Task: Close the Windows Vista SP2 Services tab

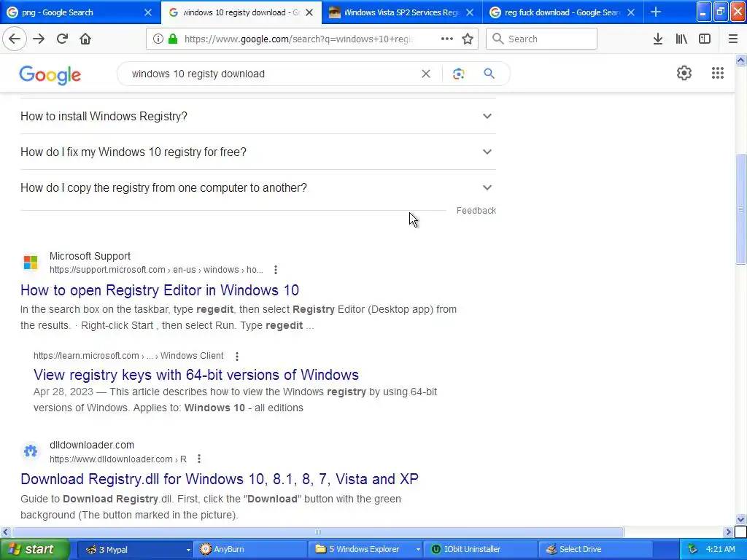Action: pos(470,12)
